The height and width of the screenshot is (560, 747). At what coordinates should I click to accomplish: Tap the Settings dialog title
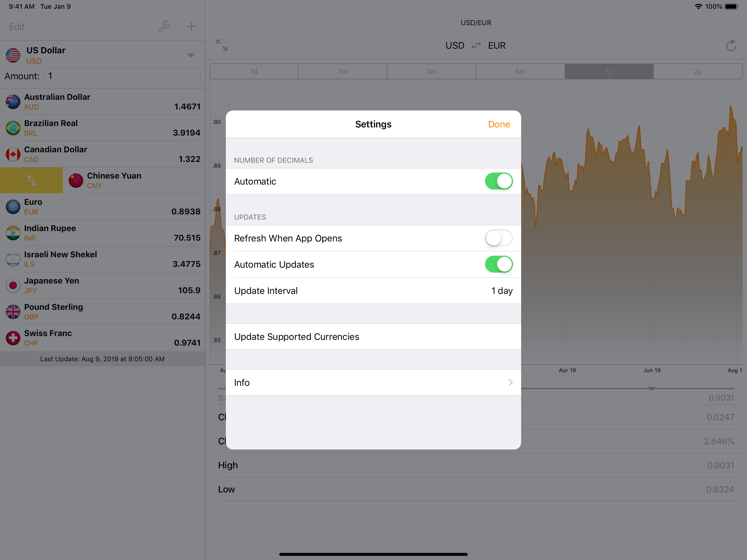[373, 124]
